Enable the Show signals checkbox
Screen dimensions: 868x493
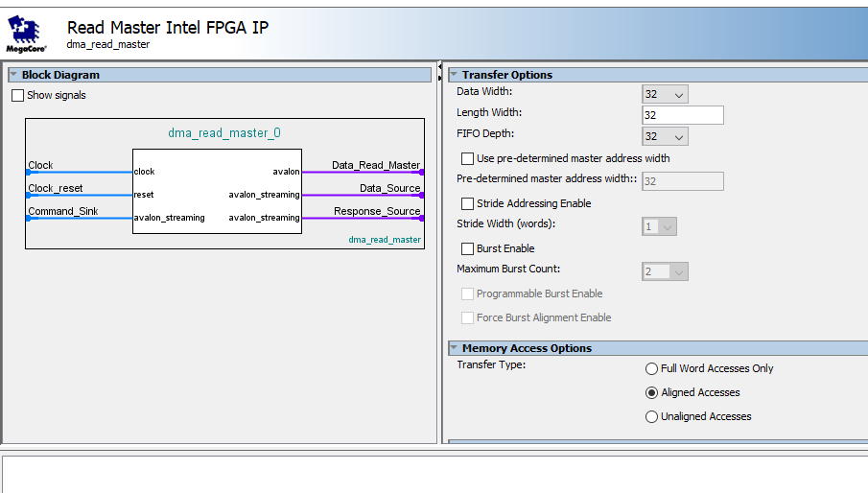pos(17,95)
